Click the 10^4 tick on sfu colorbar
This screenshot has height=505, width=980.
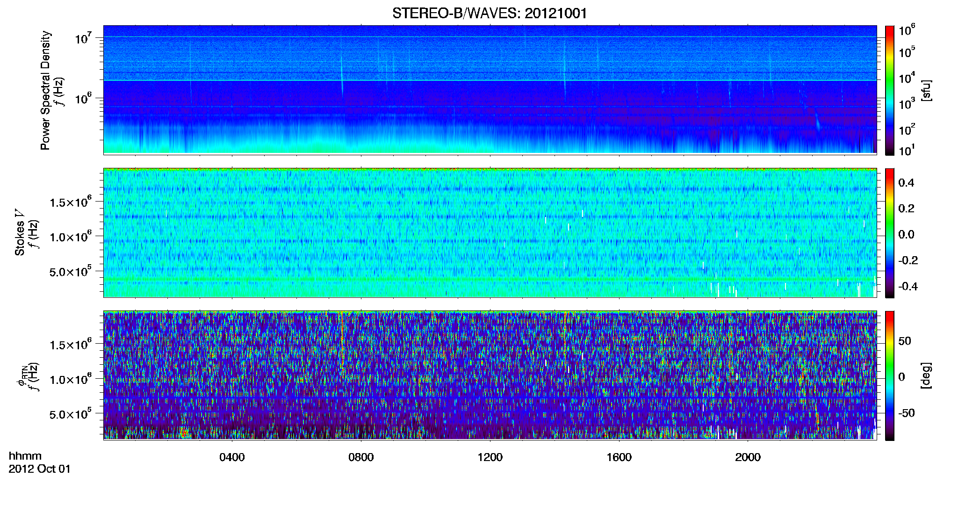tap(907, 78)
